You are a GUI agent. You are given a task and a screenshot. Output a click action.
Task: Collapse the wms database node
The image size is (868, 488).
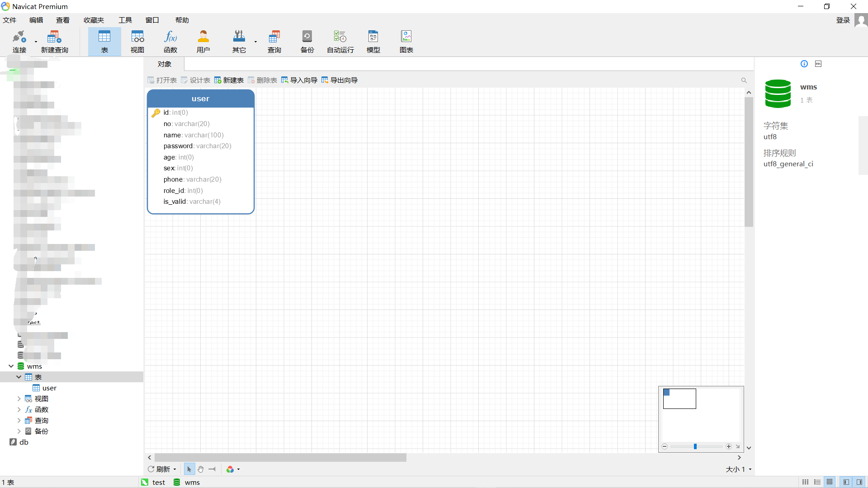click(11, 366)
